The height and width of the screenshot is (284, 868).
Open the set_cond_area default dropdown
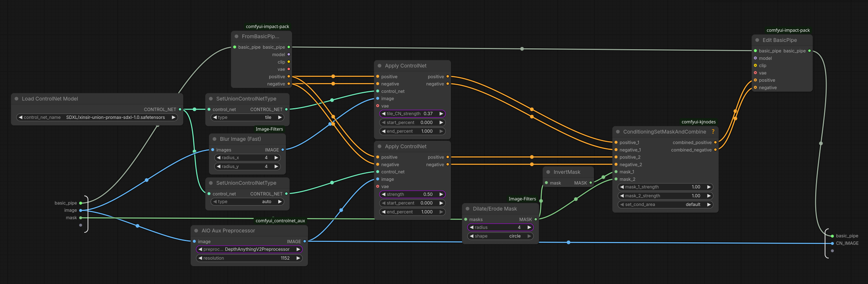pyautogui.click(x=665, y=204)
